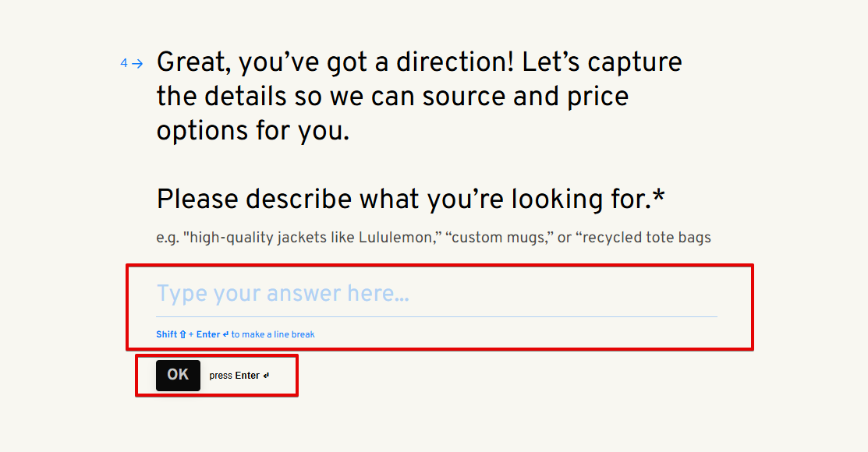Focus the "Type your answer here..." field
This screenshot has height=452, width=868.
[x=437, y=294]
